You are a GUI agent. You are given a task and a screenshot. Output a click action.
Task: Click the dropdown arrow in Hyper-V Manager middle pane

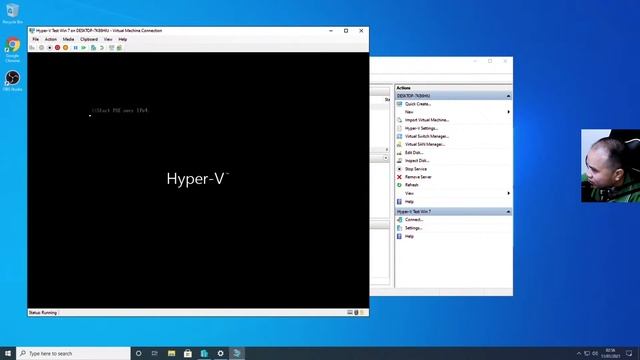[x=386, y=158]
